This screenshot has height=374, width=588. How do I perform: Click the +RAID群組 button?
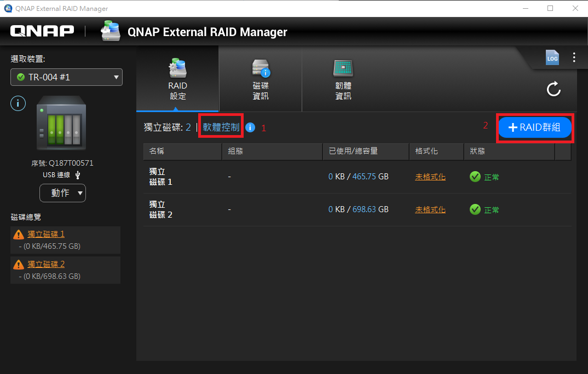[534, 127]
